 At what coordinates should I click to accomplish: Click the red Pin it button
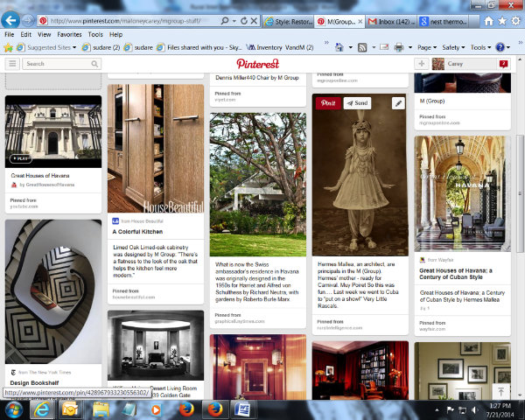point(328,103)
